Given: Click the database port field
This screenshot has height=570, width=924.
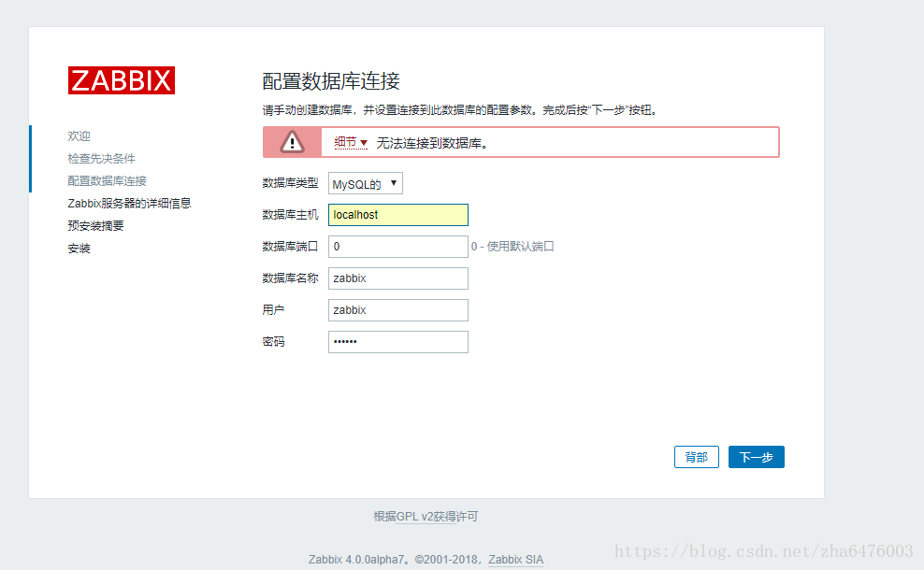Looking at the screenshot, I should (398, 247).
